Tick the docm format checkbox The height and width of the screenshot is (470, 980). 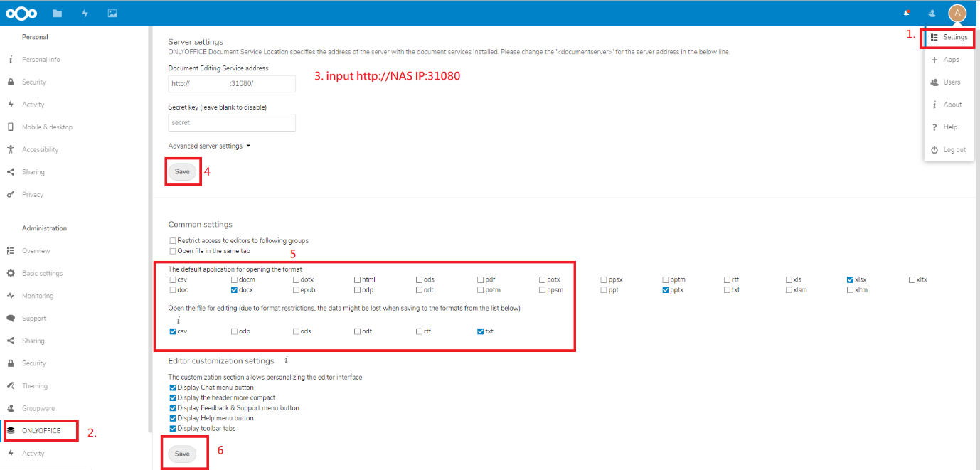click(x=235, y=280)
